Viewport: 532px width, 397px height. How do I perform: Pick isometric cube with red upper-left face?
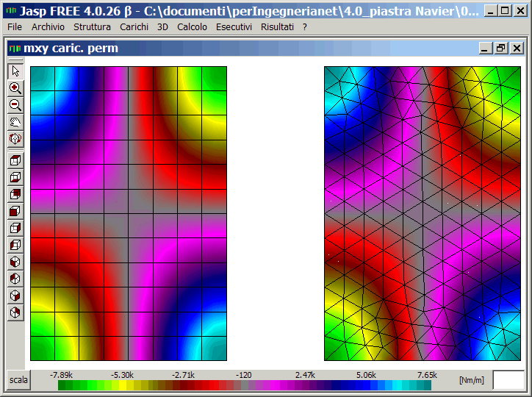pyautogui.click(x=15, y=279)
